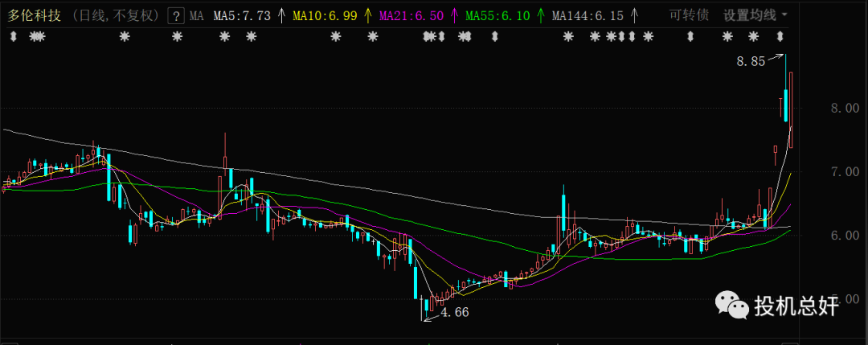This screenshot has height=345, width=868.
Task: Click the 多伦科技 stock name
Action: [32, 15]
